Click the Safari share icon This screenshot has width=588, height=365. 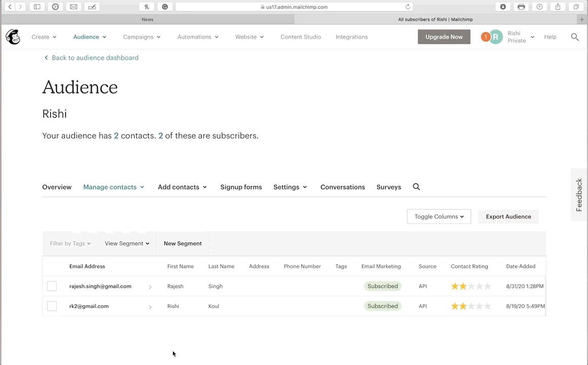(x=558, y=7)
